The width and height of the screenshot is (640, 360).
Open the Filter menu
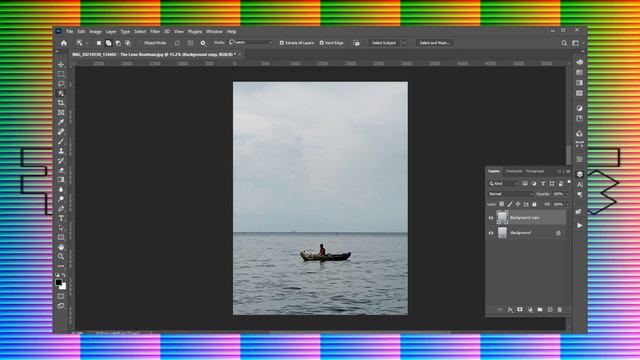[155, 31]
